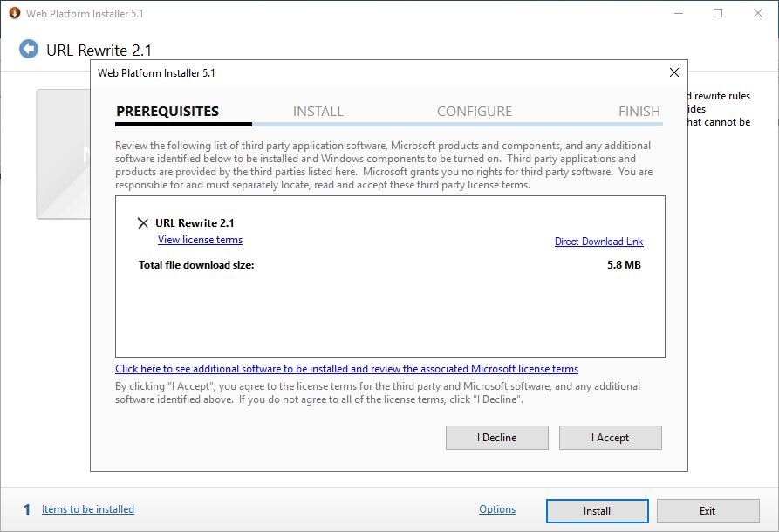Close the prerequisites dialog
This screenshot has width=779, height=532.
point(674,72)
